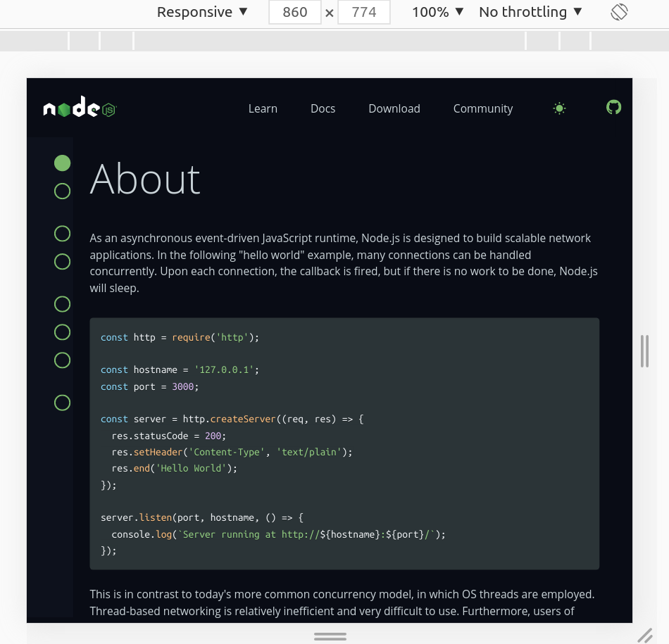Open the No throttling dropdown

tap(530, 12)
